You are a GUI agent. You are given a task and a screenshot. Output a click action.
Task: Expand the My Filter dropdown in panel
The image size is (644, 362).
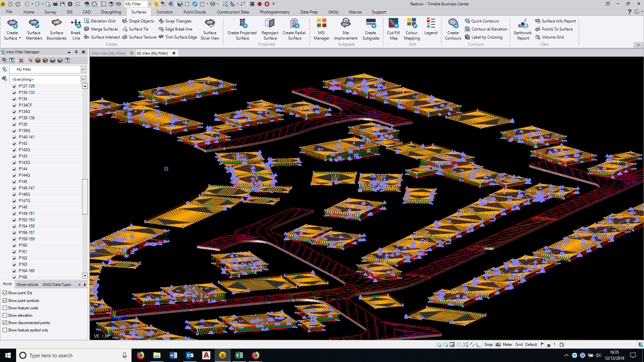tap(83, 69)
